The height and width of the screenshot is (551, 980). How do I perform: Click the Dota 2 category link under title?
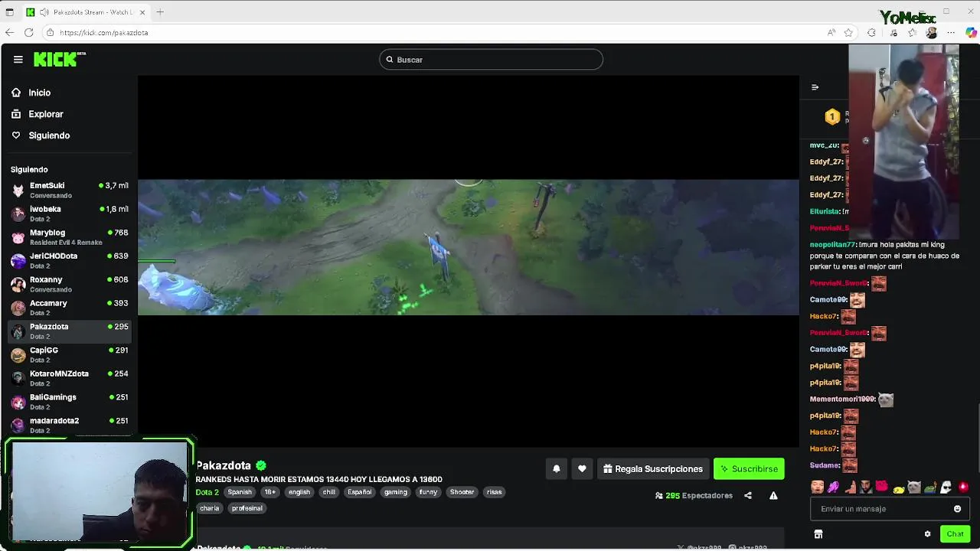click(207, 492)
